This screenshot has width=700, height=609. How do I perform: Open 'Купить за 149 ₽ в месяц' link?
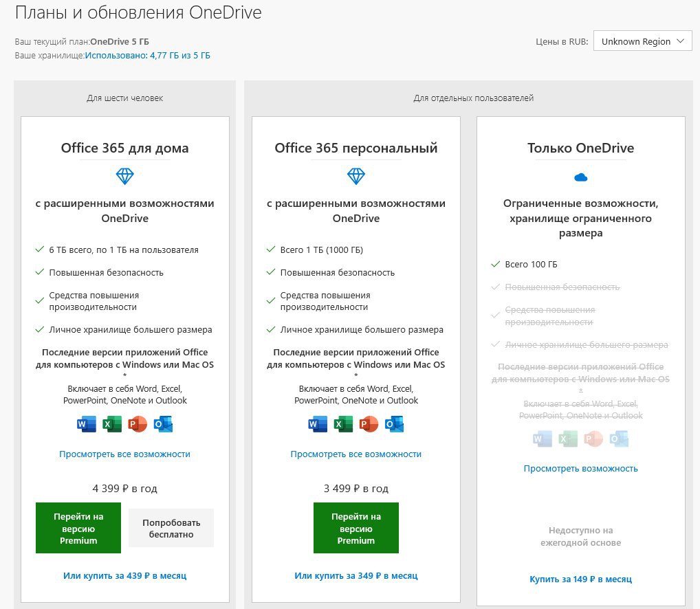pyautogui.click(x=581, y=579)
